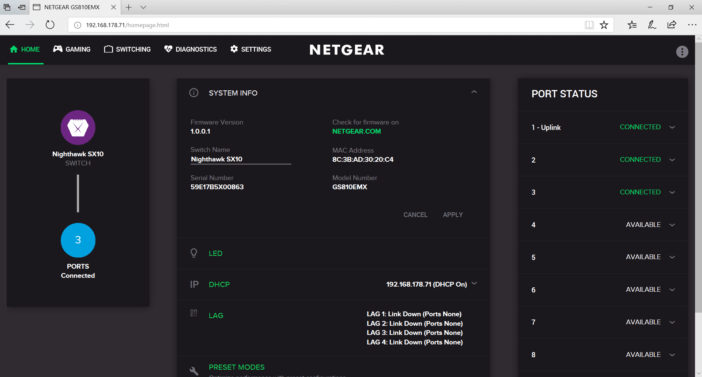Image resolution: width=702 pixels, height=377 pixels.
Task: Click the IP icon beside DHCP
Action: (x=194, y=284)
